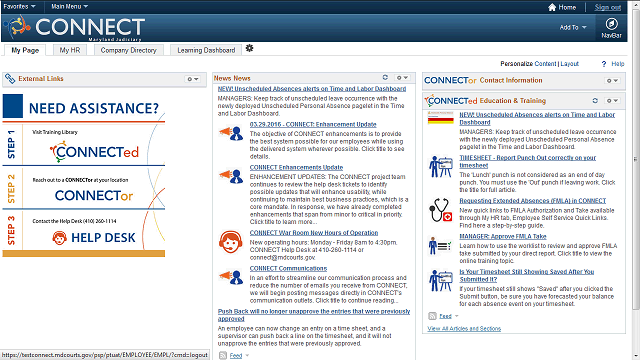The width and height of the screenshot is (640, 360).
Task: Click Personalize Content link
Action: pyautogui.click(x=545, y=64)
